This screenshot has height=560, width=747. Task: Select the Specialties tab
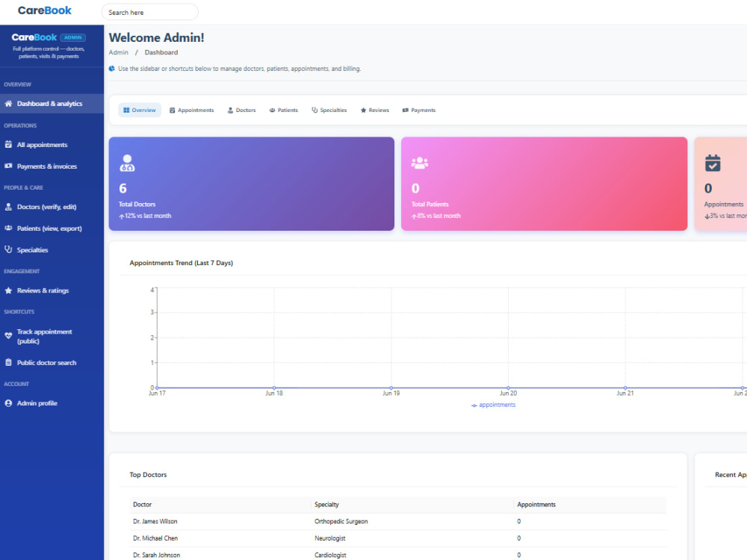click(x=329, y=110)
